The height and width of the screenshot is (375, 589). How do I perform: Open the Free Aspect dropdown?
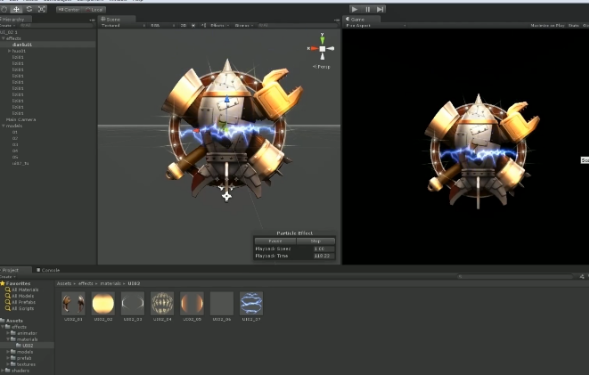376,26
